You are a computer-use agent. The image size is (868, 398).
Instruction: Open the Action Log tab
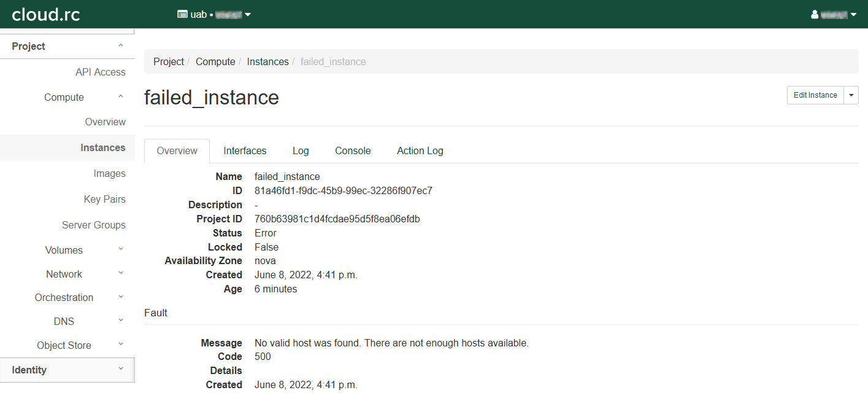coord(420,150)
